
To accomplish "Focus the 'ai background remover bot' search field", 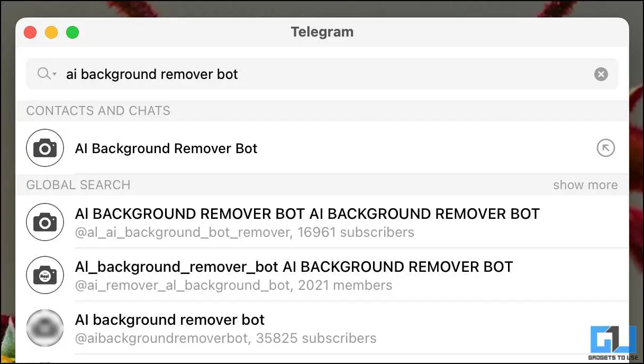I will pos(322,74).
